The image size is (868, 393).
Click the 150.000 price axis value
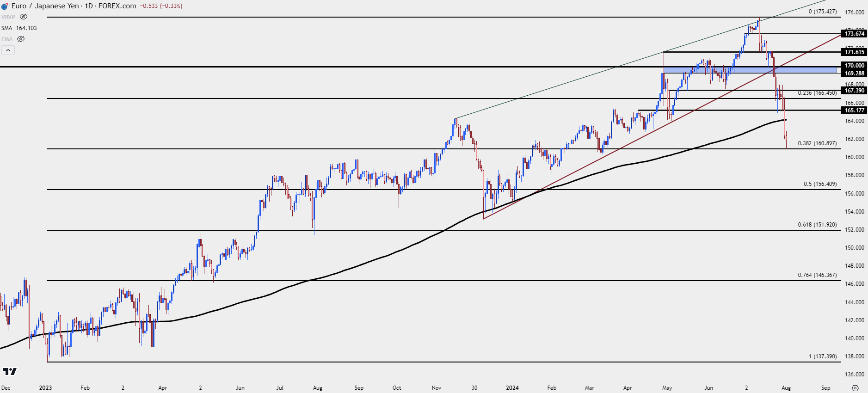(x=855, y=248)
